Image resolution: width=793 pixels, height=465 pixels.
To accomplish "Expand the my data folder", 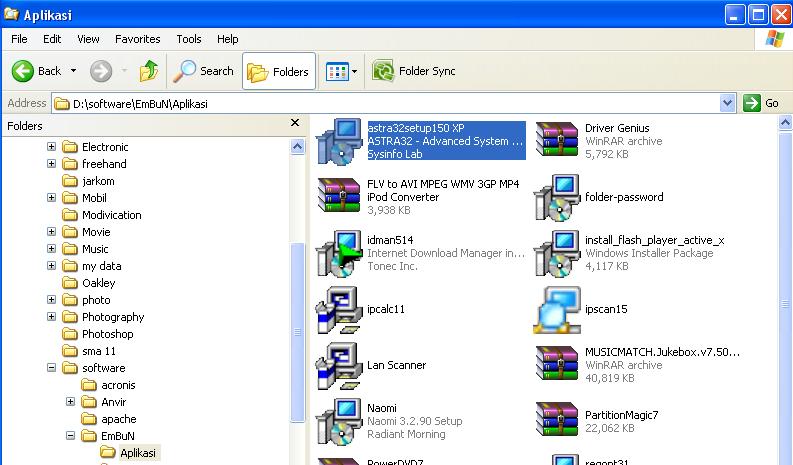I will pos(51,265).
